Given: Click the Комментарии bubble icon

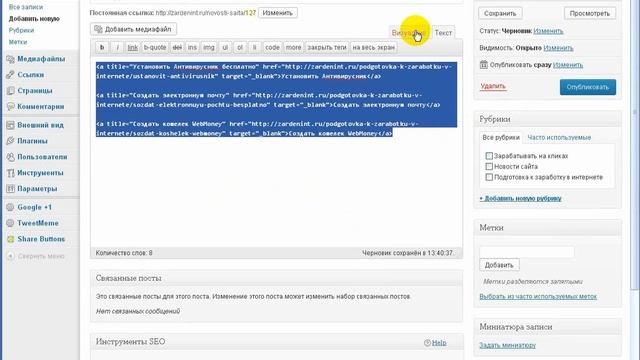Looking at the screenshot, I should pyautogui.click(x=11, y=107).
